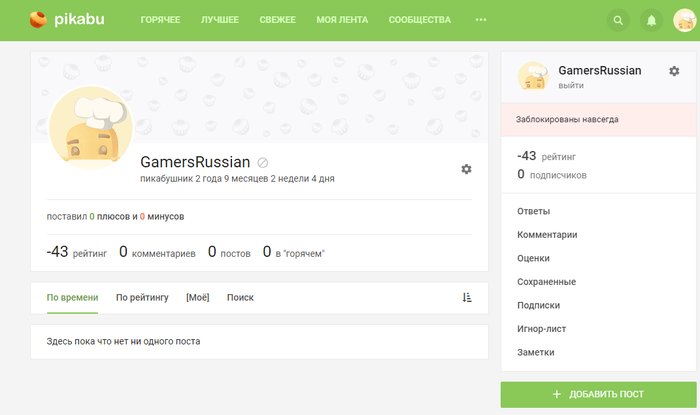Click the sidebar settings gear near GamersRussian
The height and width of the screenshot is (415, 700).
coord(674,71)
